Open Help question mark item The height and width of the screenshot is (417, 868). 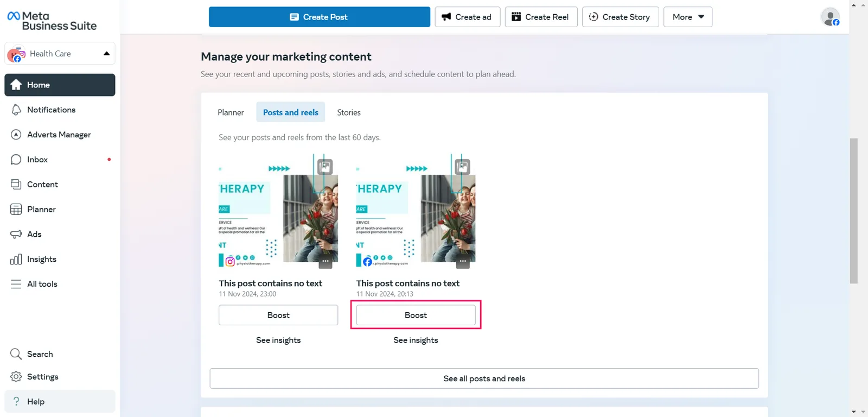60,401
